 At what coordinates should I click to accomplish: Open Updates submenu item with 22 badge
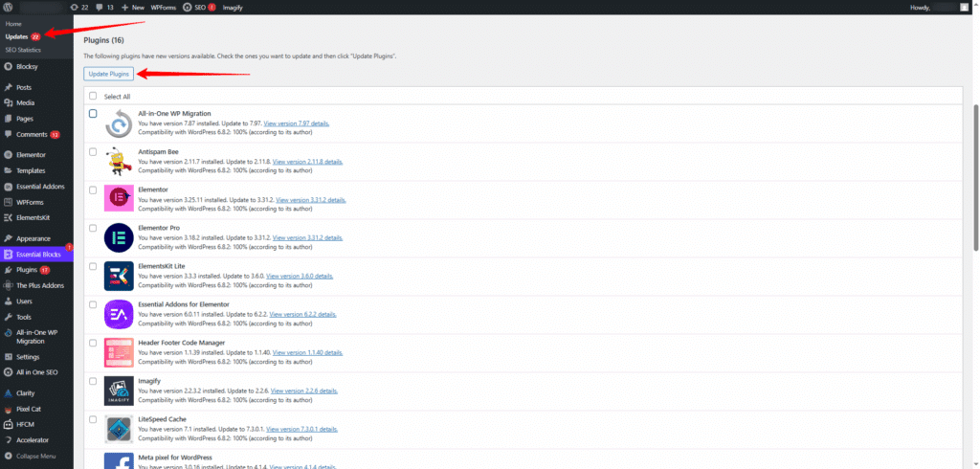tap(23, 37)
